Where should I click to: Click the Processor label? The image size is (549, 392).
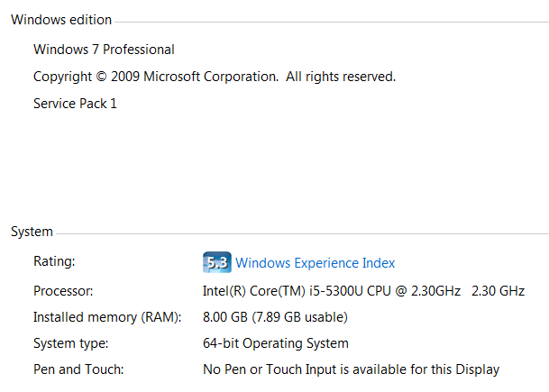[x=63, y=291]
